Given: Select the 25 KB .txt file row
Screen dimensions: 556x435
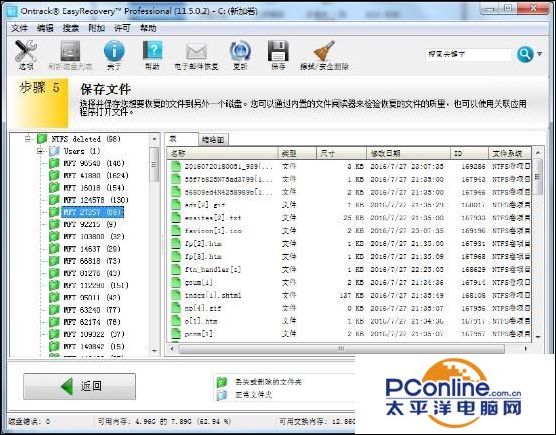Looking at the screenshot, I should [350, 218].
